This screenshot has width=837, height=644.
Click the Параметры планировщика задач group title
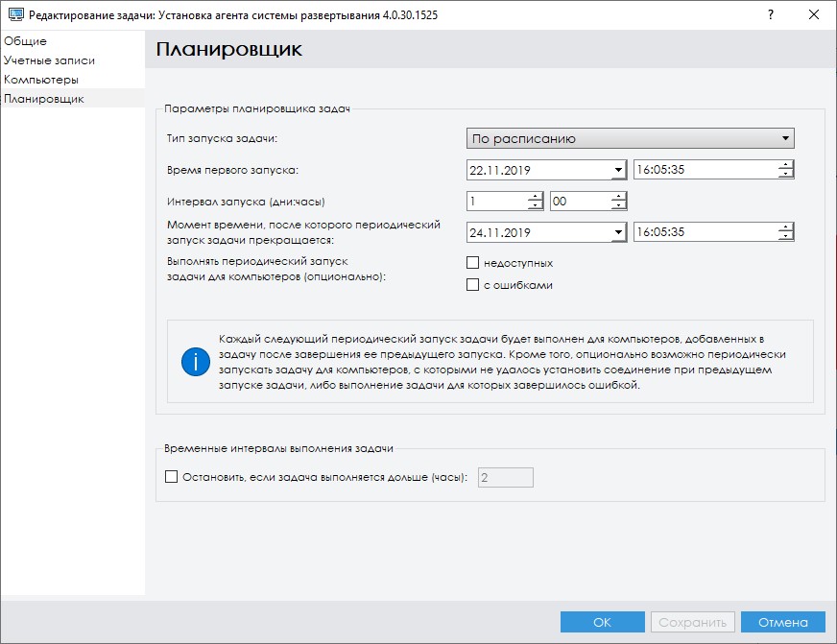(x=257, y=108)
